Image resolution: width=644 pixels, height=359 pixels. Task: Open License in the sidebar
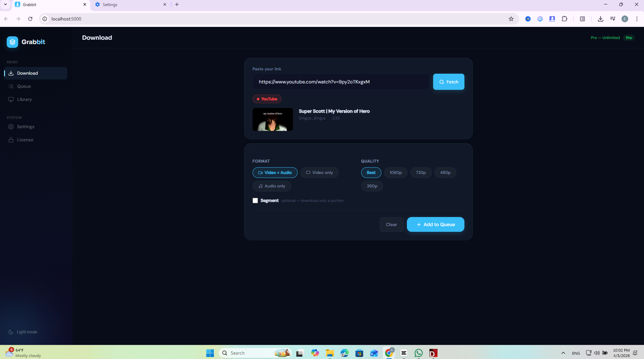[x=36, y=140]
